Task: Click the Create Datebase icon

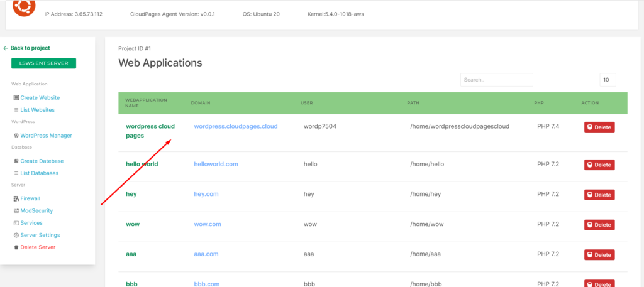Action: click(x=16, y=161)
